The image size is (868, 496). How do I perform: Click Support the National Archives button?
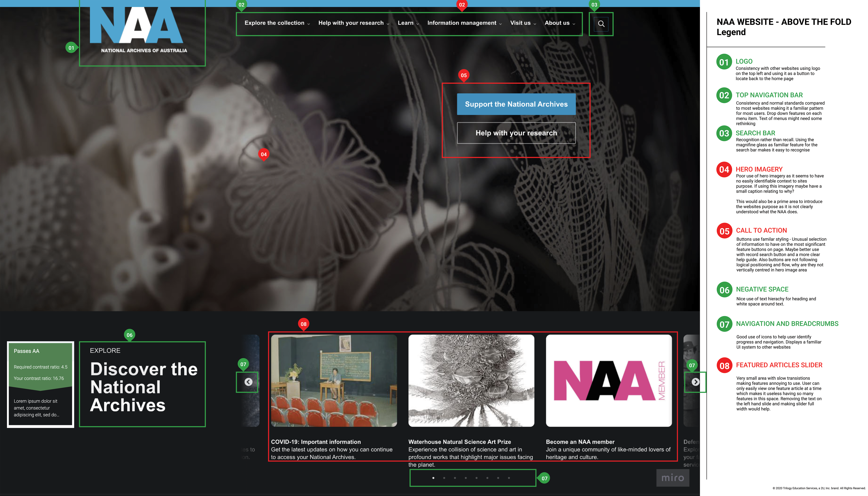(516, 104)
